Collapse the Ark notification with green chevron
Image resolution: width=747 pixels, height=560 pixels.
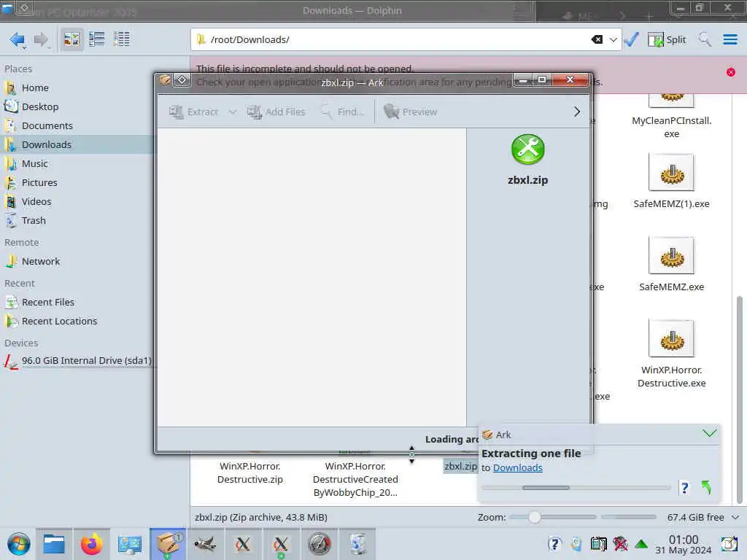[709, 433]
